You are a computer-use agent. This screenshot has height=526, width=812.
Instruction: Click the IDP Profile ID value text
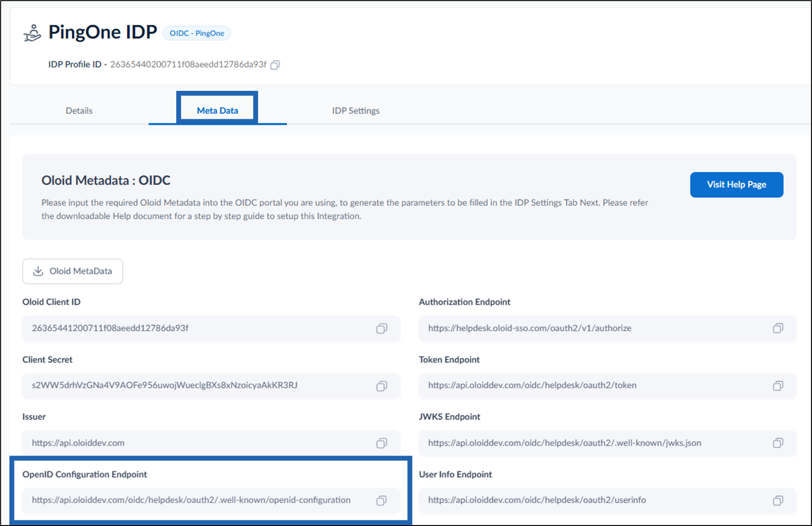188,64
